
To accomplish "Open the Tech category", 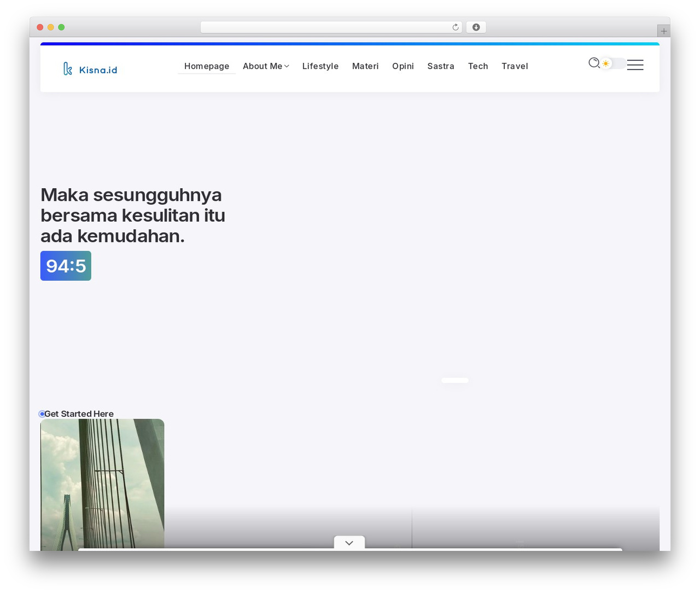I will point(478,66).
